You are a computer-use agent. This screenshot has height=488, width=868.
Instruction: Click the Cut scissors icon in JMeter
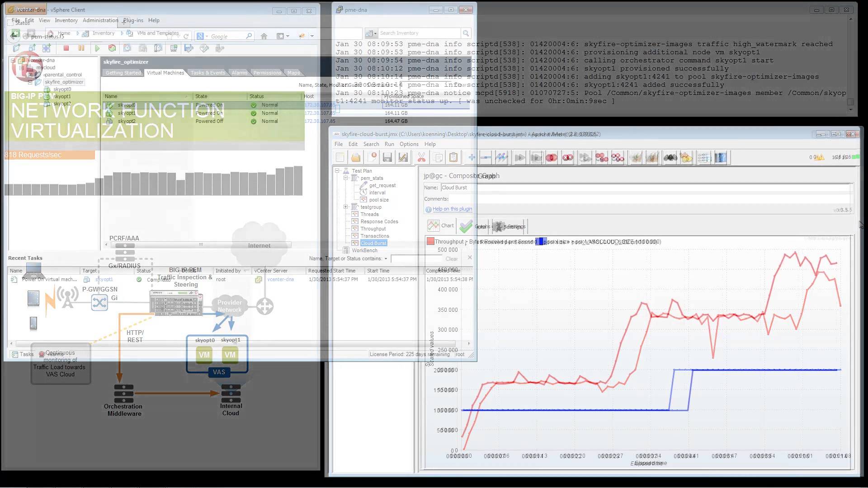point(421,157)
